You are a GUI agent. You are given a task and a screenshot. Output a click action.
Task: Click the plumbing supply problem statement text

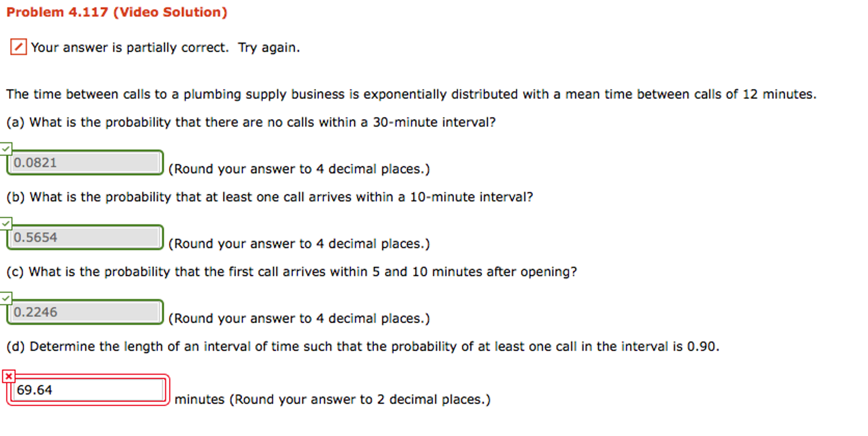tap(411, 94)
